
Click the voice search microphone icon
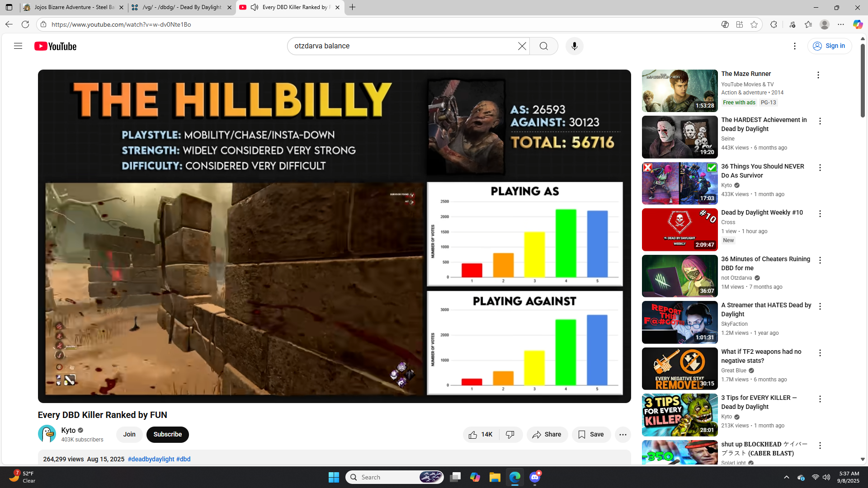click(x=574, y=46)
